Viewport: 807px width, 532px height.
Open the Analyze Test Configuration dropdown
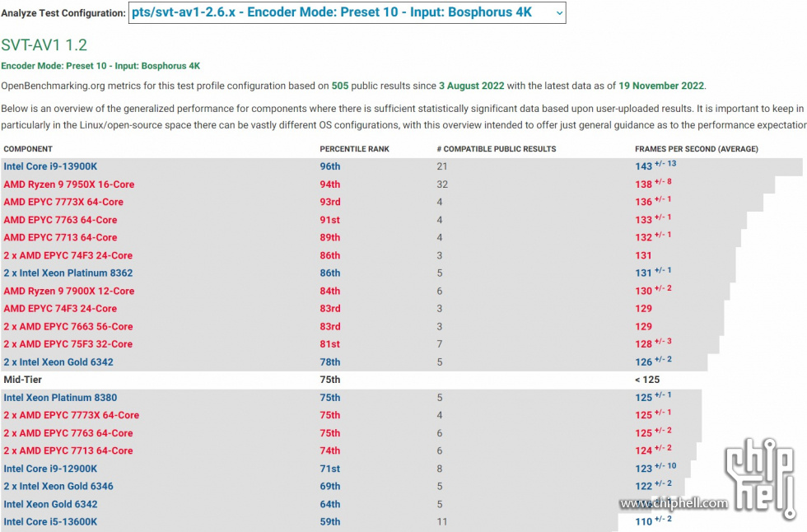347,13
